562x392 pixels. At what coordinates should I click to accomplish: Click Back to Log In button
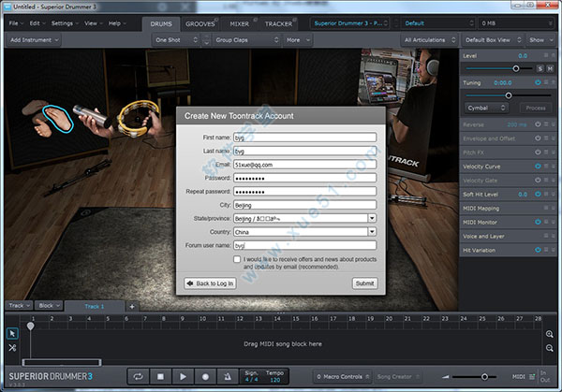click(x=210, y=283)
